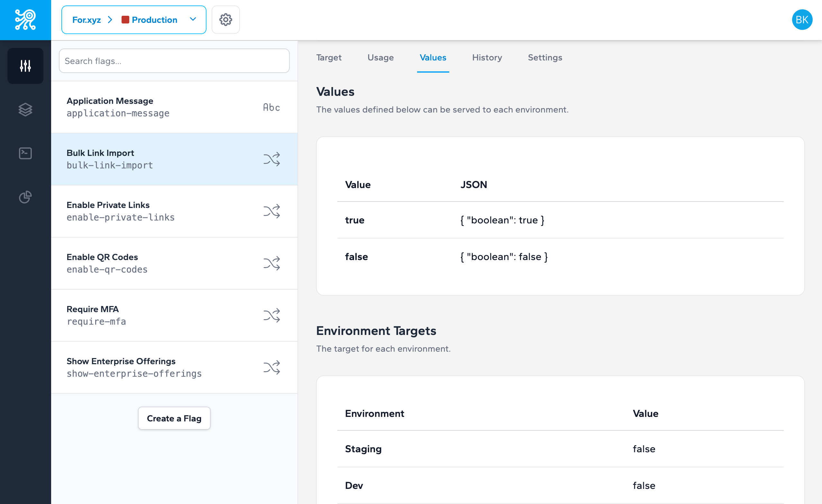Viewport: 822px width, 504px height.
Task: Open the Flags panel in the sidebar
Action: (25, 66)
